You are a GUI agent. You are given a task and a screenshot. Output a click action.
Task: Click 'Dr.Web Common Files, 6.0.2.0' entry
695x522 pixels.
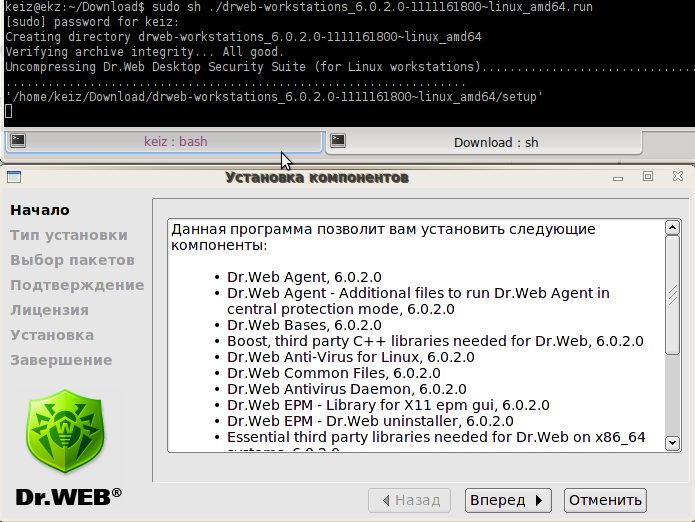(334, 373)
